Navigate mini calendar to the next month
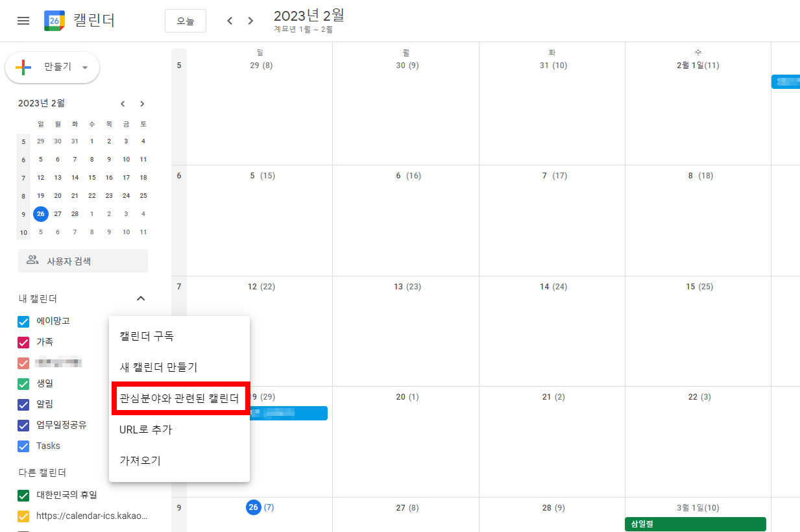 (142, 103)
